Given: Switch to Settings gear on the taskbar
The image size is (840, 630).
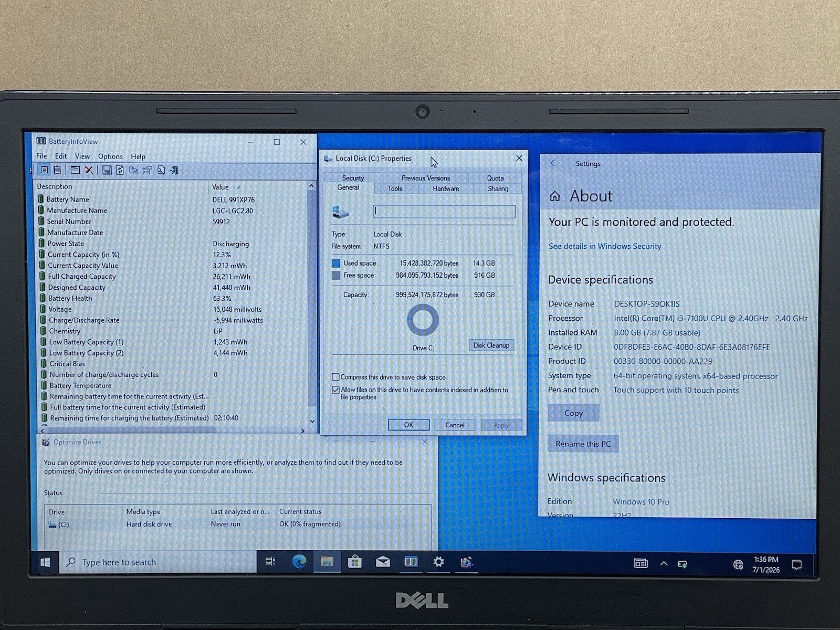Looking at the screenshot, I should point(438,562).
